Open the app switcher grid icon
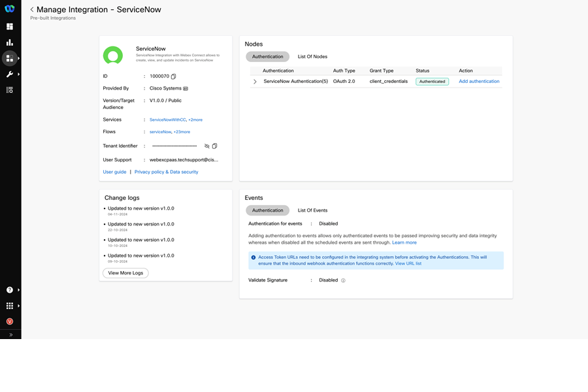Viewport: 588px width, 392px height. 10,306
